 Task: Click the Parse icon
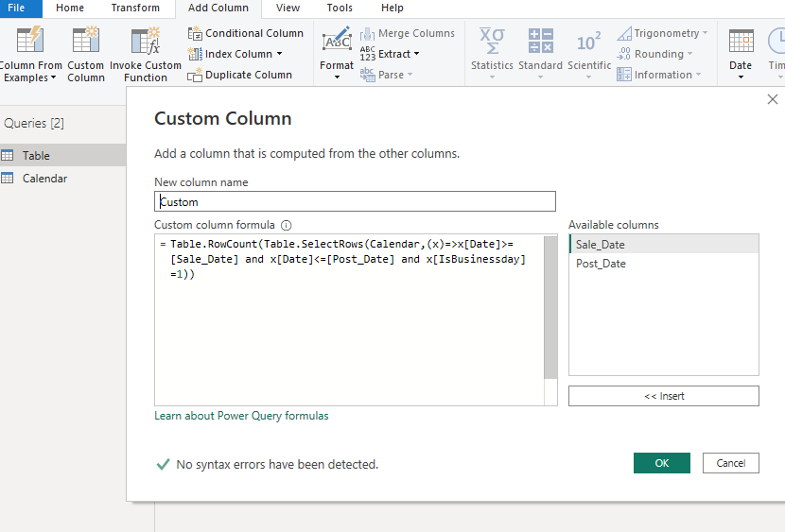tap(368, 75)
